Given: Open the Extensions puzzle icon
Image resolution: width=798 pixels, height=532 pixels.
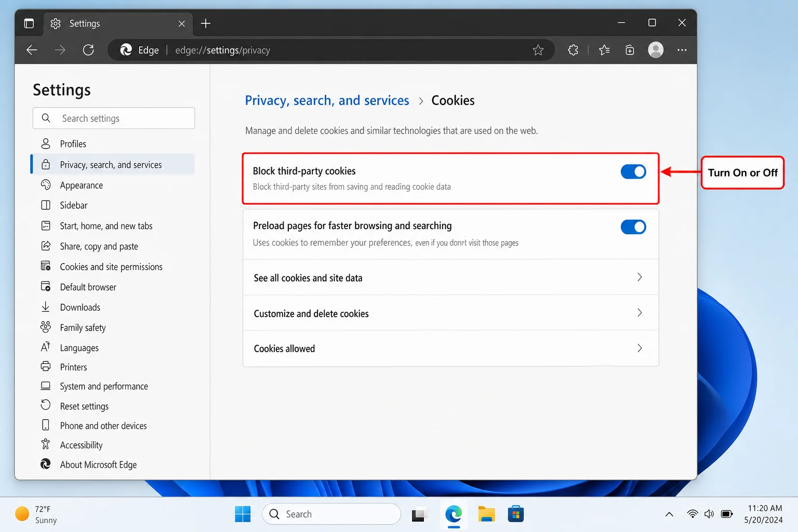Looking at the screenshot, I should [573, 50].
